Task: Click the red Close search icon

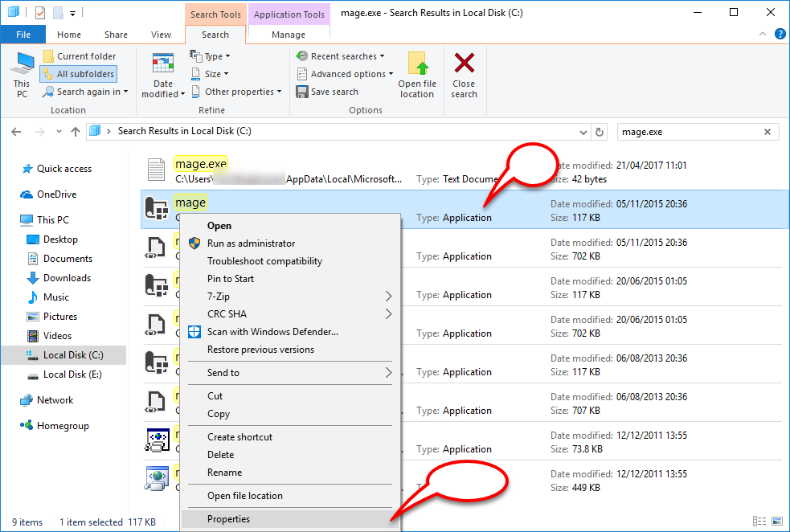Action: click(x=464, y=63)
